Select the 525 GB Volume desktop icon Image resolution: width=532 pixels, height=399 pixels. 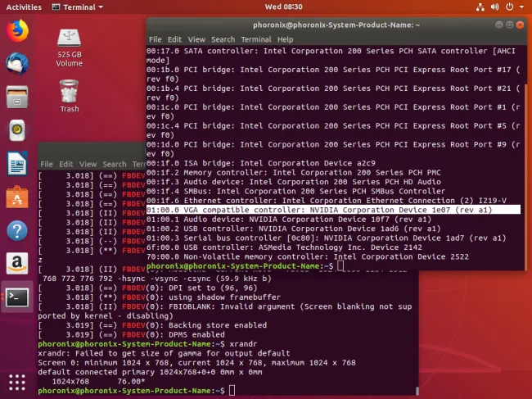coord(70,48)
